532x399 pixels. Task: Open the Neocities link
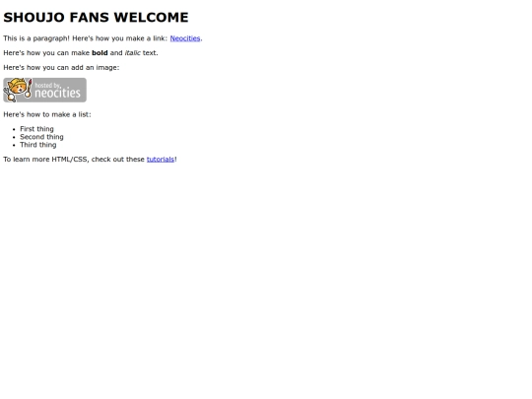[185, 38]
